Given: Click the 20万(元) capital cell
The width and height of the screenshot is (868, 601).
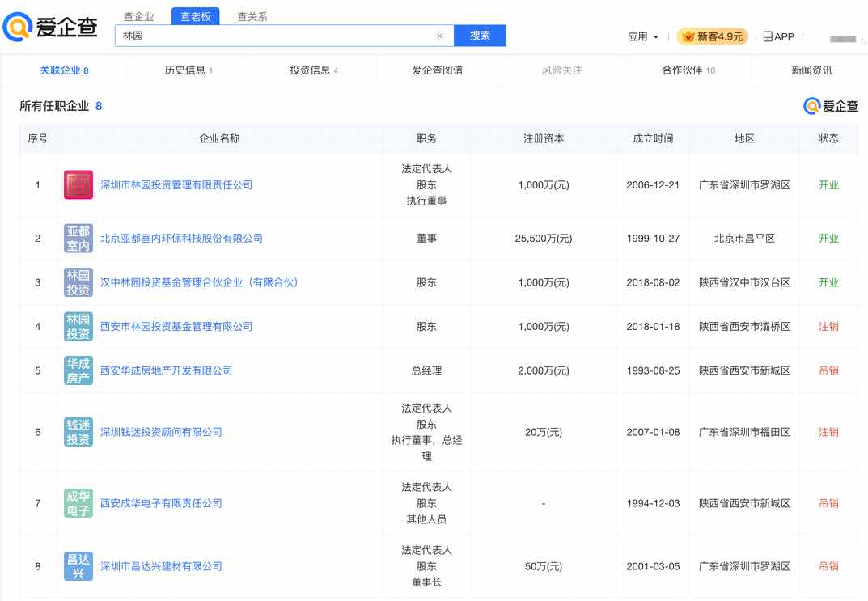Looking at the screenshot, I should pyautogui.click(x=543, y=432).
